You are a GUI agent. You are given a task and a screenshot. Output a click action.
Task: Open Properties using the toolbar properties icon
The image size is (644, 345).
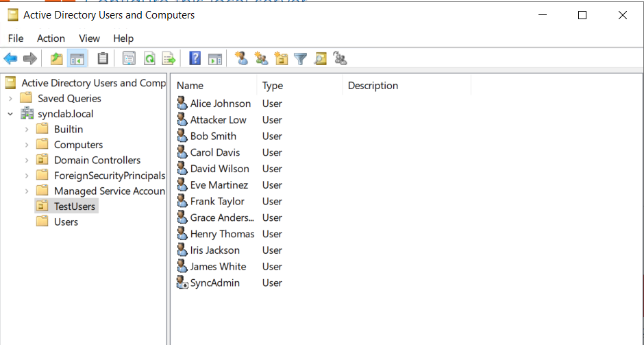pyautogui.click(x=129, y=59)
